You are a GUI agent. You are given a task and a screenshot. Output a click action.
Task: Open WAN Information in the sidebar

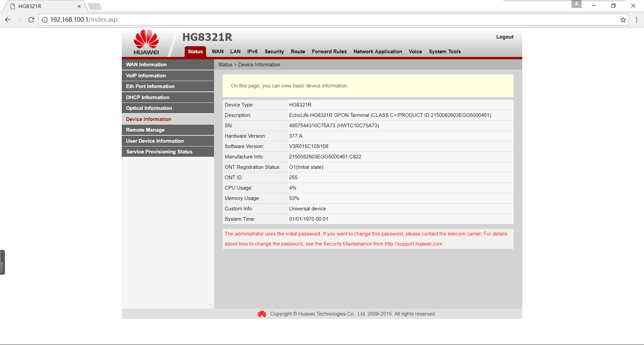click(x=146, y=65)
